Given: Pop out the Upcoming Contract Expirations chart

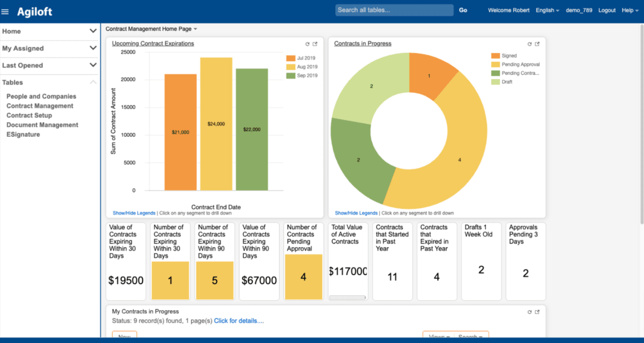Looking at the screenshot, I should pos(315,44).
